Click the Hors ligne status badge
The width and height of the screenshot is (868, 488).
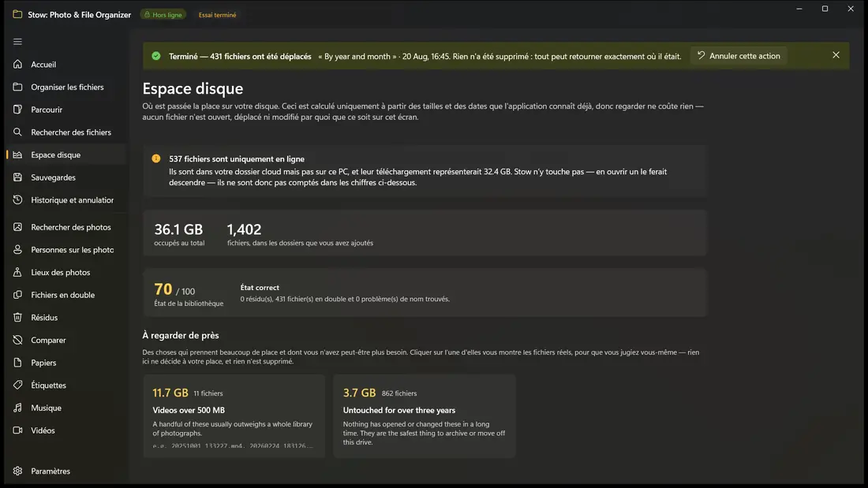coord(163,15)
